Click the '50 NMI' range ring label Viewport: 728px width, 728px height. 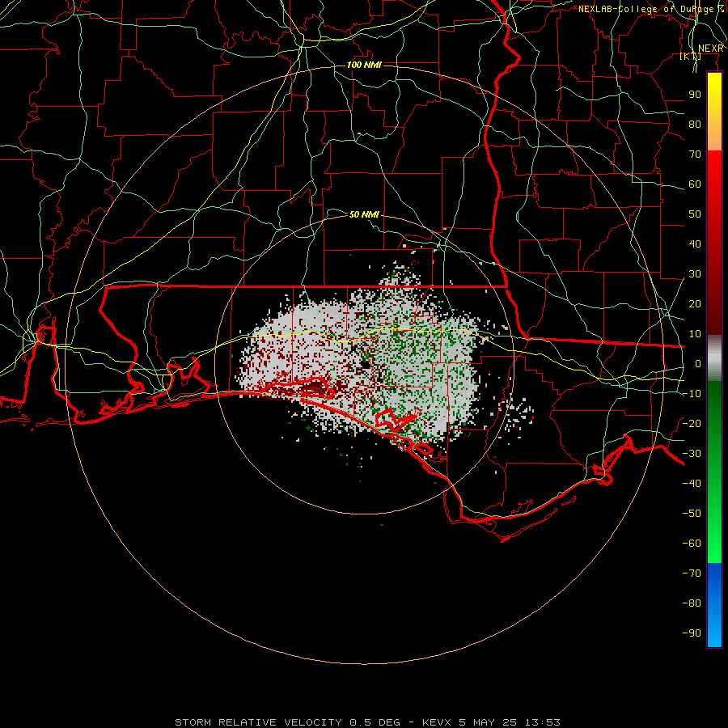click(x=364, y=214)
